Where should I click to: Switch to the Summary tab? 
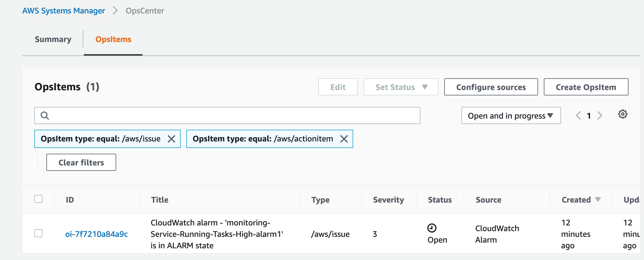(x=53, y=39)
